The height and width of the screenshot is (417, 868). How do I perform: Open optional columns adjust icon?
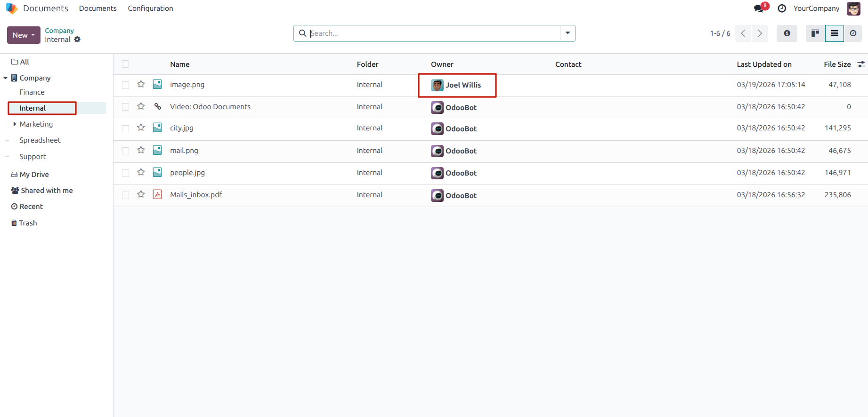point(861,64)
